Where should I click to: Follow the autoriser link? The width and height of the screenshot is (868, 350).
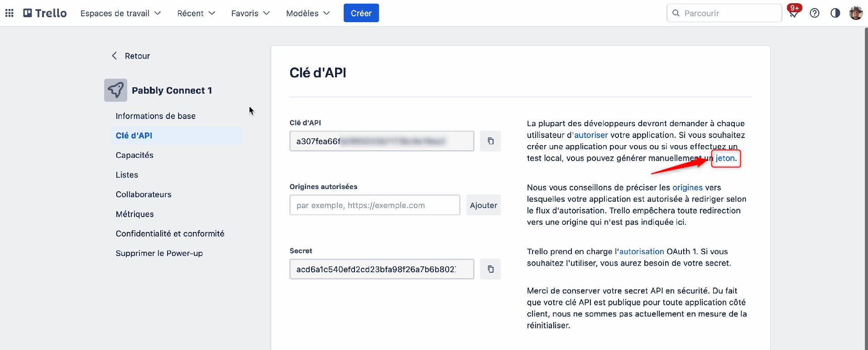coord(591,135)
